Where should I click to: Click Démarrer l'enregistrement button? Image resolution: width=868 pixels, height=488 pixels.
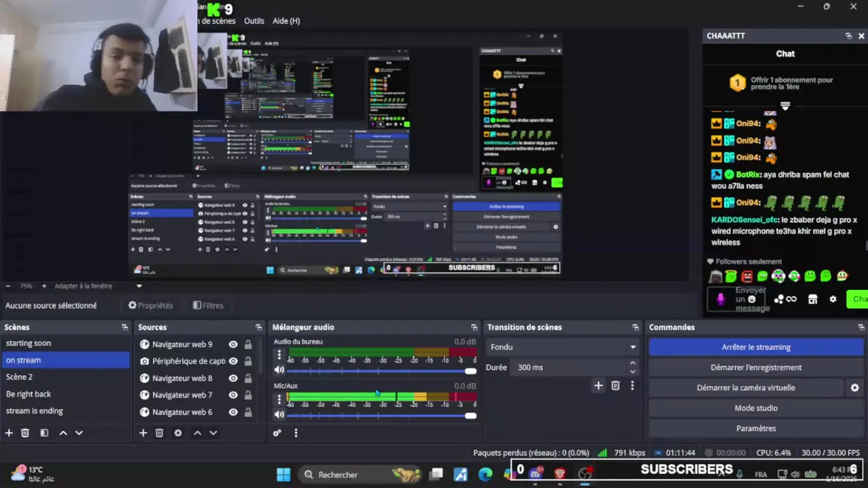755,367
